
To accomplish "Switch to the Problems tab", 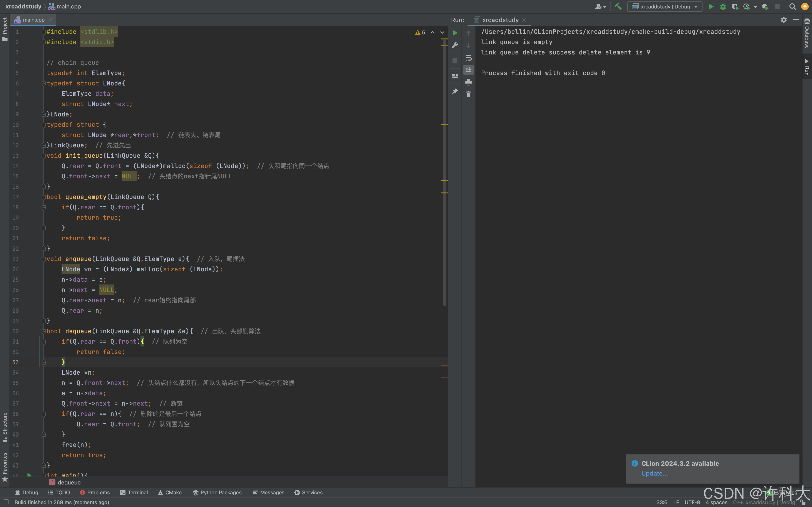I will coord(95,492).
